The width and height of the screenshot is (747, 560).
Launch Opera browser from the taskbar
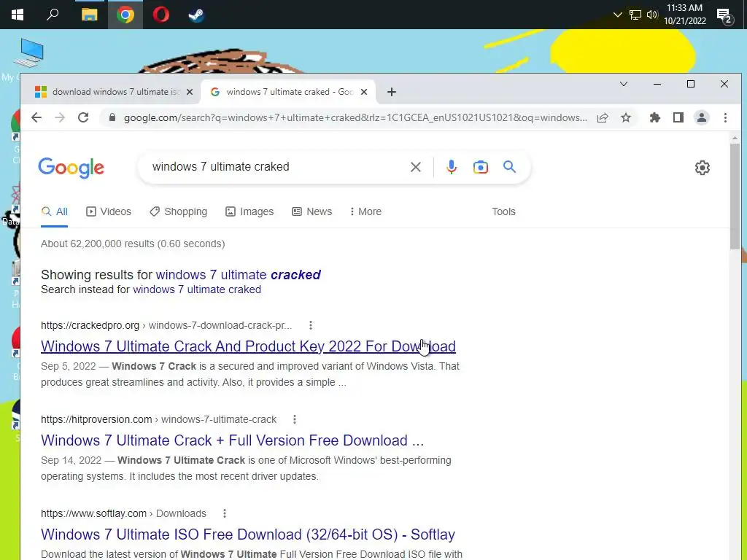click(x=161, y=15)
